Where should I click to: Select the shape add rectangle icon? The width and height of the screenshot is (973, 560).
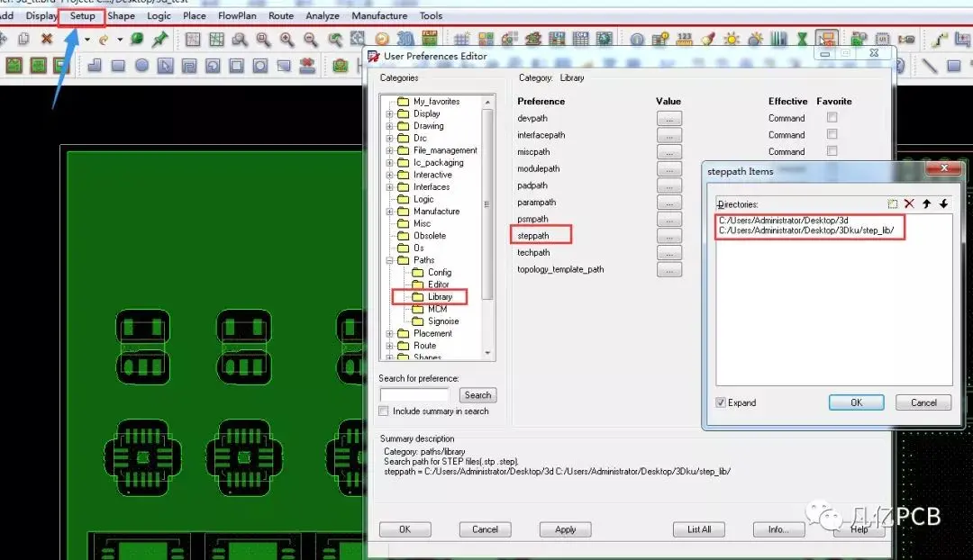[118, 65]
